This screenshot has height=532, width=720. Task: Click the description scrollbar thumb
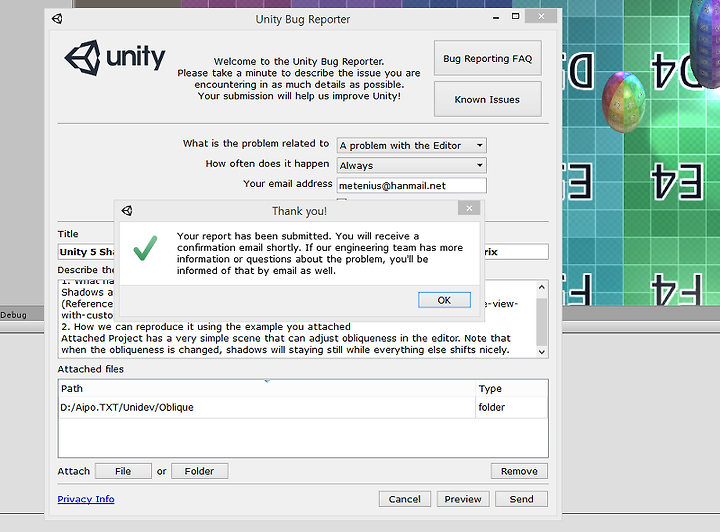542,321
